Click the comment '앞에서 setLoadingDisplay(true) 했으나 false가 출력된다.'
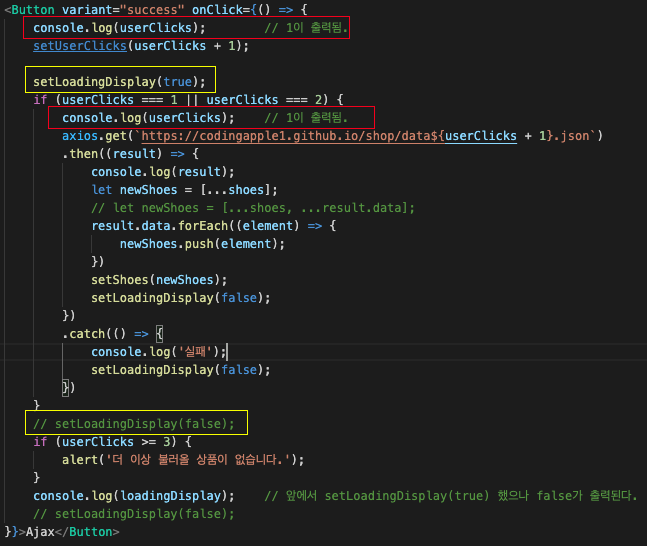 451,496
